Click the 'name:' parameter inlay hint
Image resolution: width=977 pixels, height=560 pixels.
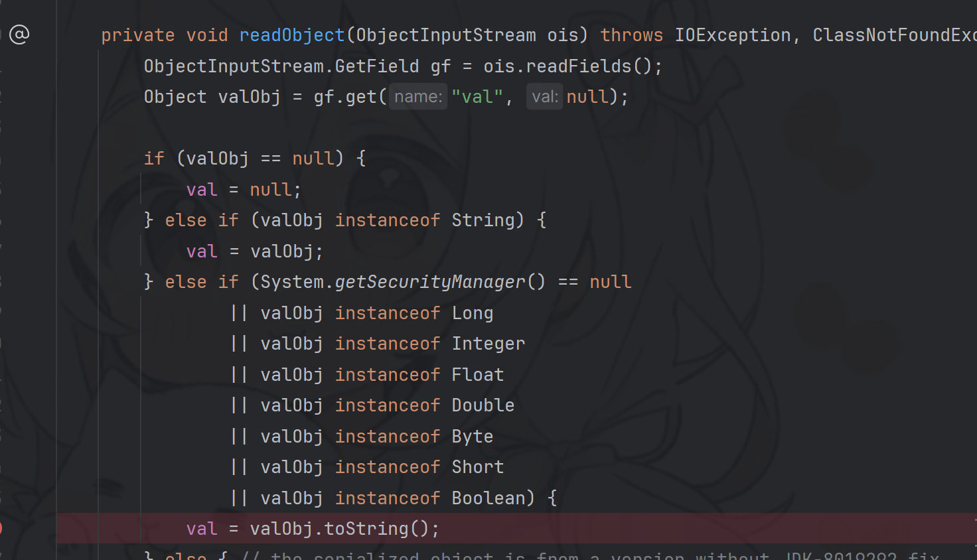coord(417,97)
